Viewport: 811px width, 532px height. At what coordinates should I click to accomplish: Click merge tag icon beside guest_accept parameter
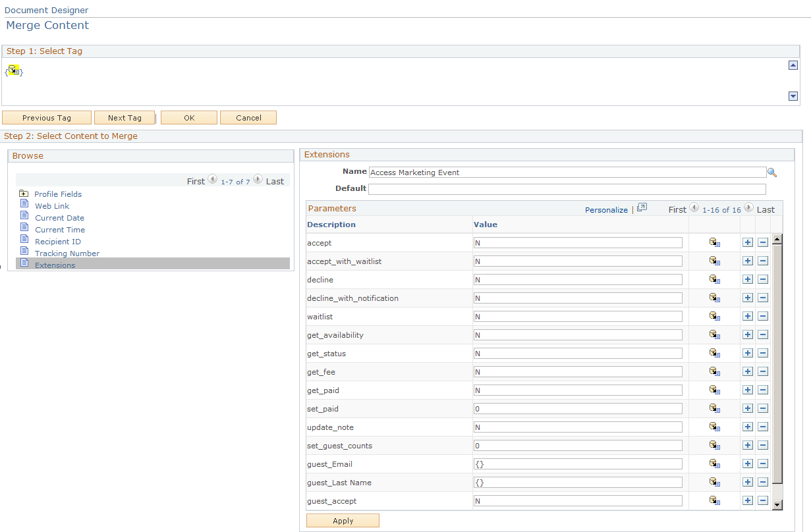[x=714, y=500]
